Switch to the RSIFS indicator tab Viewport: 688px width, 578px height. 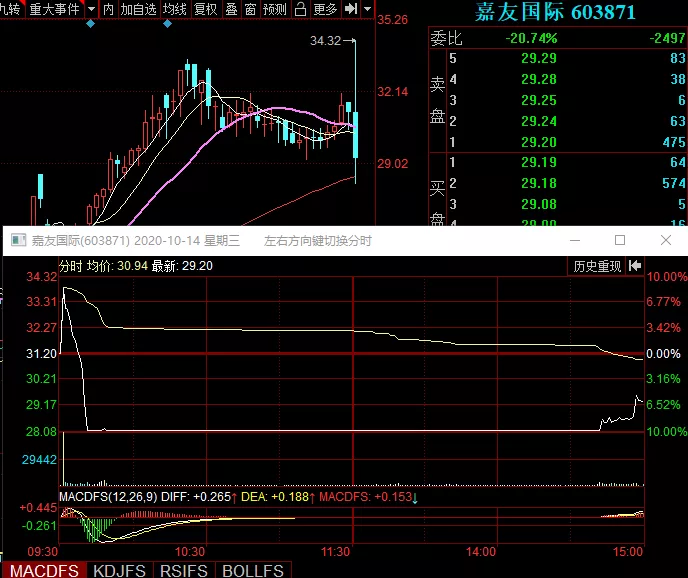point(183,571)
